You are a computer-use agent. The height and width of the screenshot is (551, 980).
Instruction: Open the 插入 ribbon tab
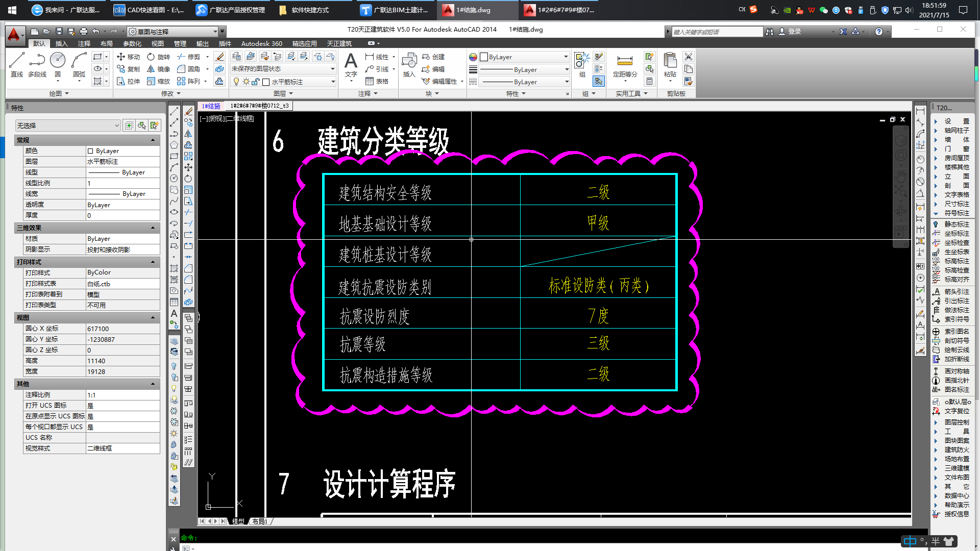[61, 44]
